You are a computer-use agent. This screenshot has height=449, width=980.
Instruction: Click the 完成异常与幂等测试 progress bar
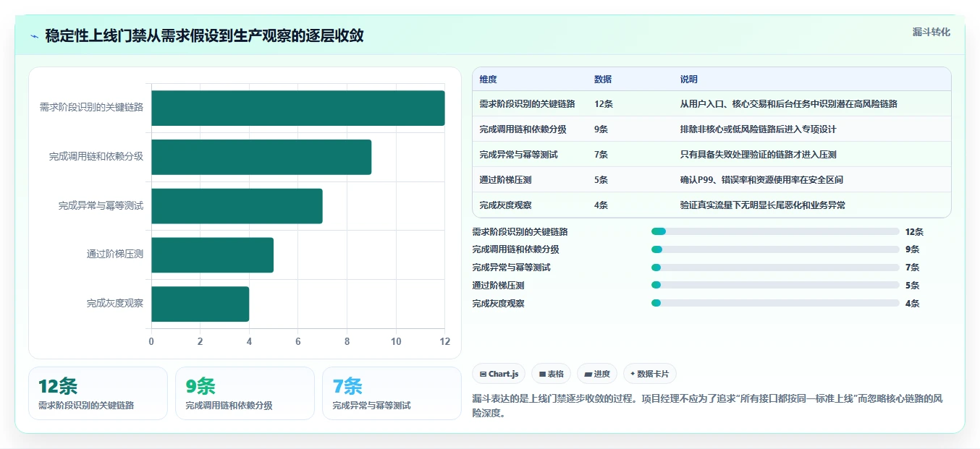(x=775, y=268)
